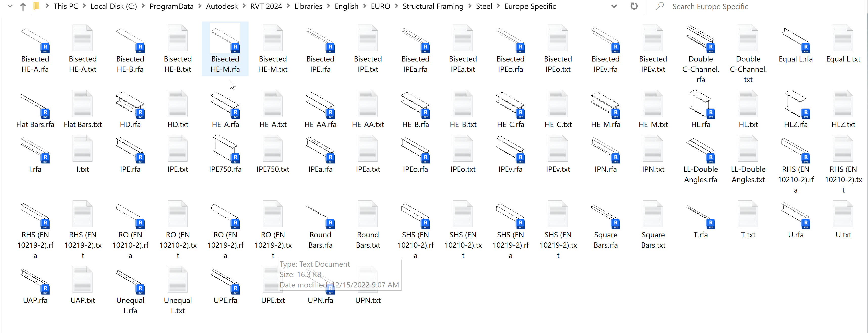Open the recent locations dropdown arrow
Image resolution: width=868 pixels, height=333 pixels.
(10, 6)
